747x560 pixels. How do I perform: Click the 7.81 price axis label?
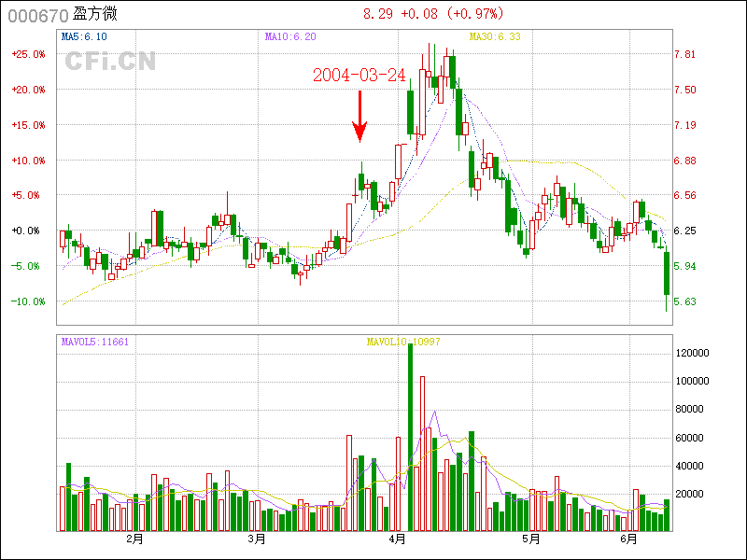684,54
